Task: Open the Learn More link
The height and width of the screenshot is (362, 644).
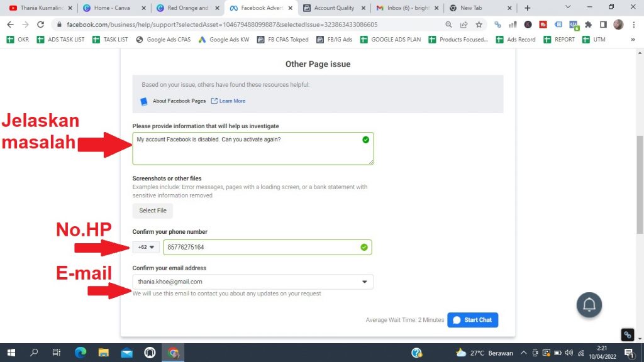Action: pos(231,101)
